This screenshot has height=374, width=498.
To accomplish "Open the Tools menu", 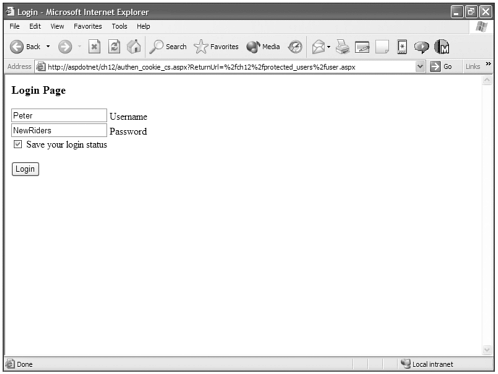I will tap(119, 26).
